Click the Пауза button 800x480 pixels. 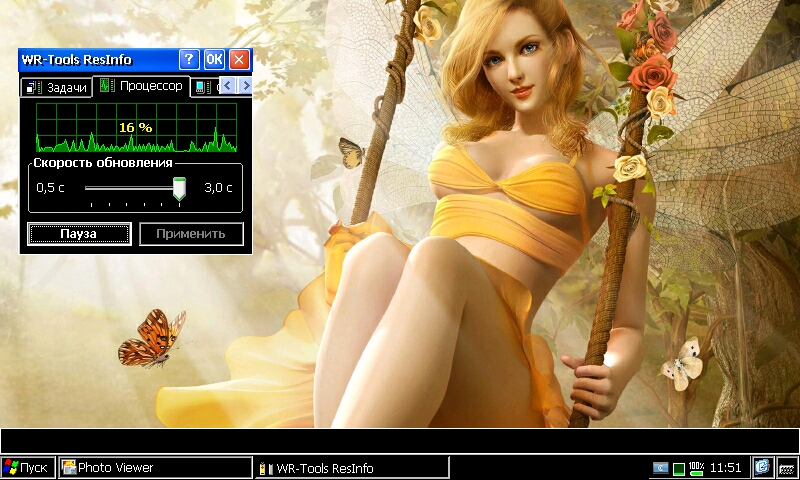79,234
